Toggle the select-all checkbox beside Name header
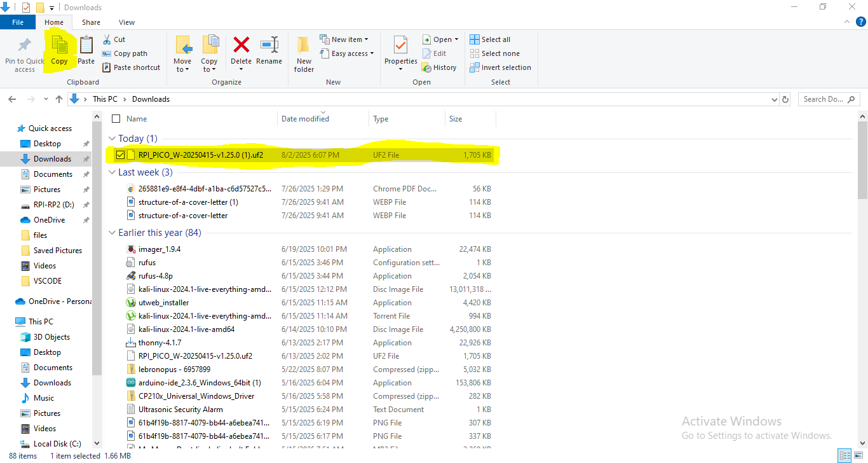This screenshot has width=868, height=463. click(x=116, y=118)
